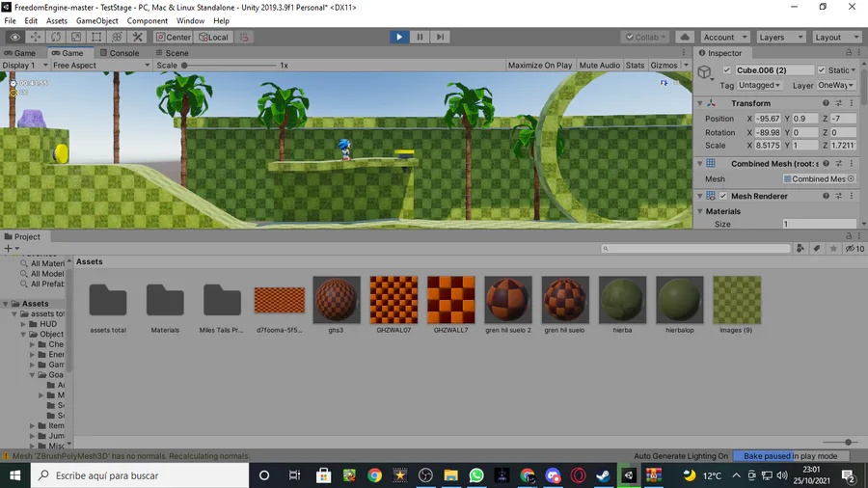Lock the Inspector panel

pyautogui.click(x=849, y=53)
